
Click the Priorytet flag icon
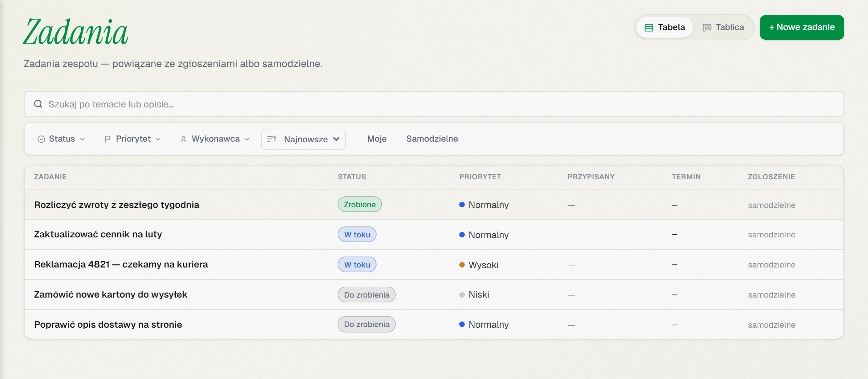tap(107, 139)
